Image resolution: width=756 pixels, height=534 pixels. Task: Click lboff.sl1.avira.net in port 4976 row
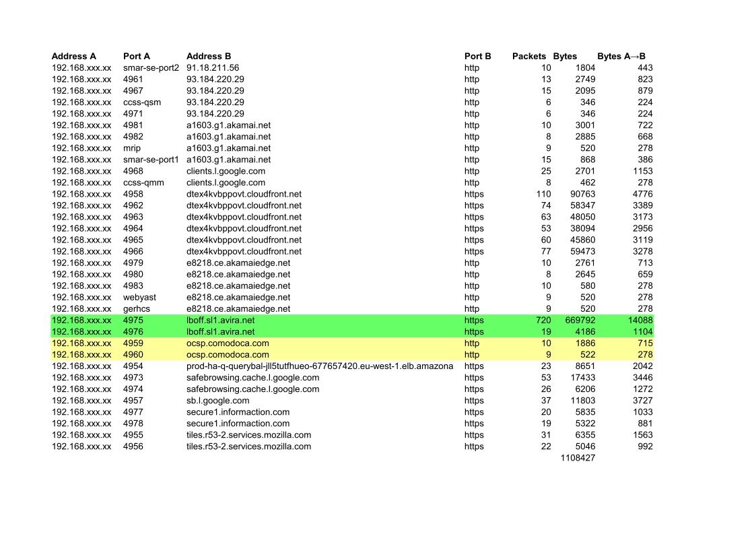point(220,332)
